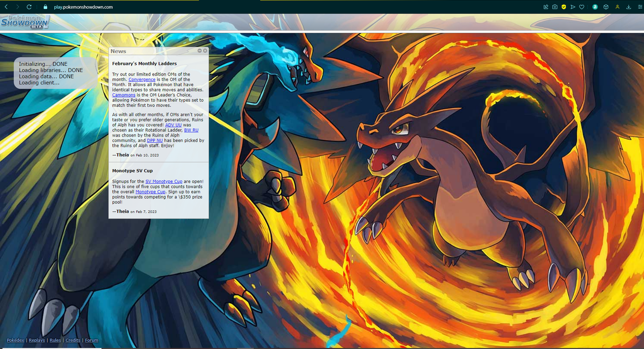Open the user profile icon

(617, 7)
